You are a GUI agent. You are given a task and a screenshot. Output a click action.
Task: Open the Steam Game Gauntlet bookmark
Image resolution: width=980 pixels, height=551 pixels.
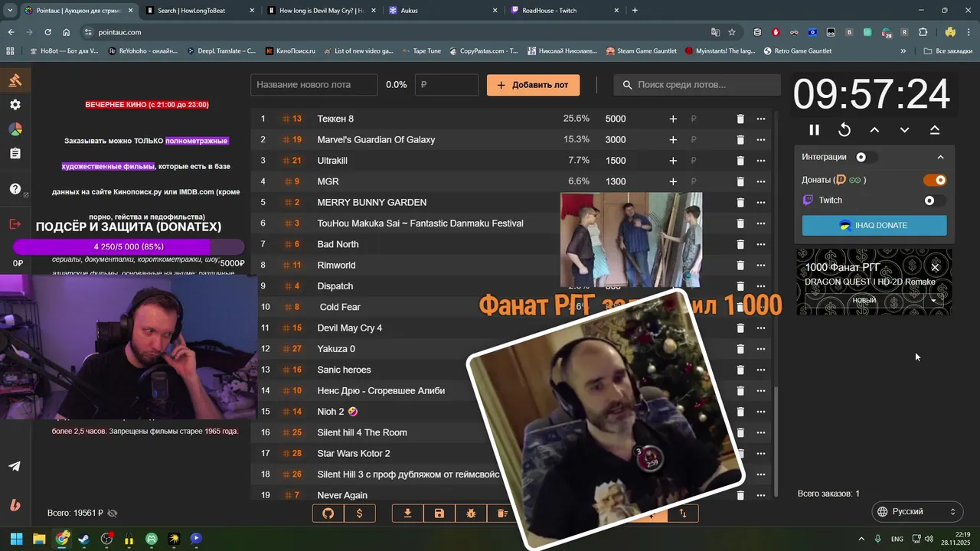pos(641,51)
